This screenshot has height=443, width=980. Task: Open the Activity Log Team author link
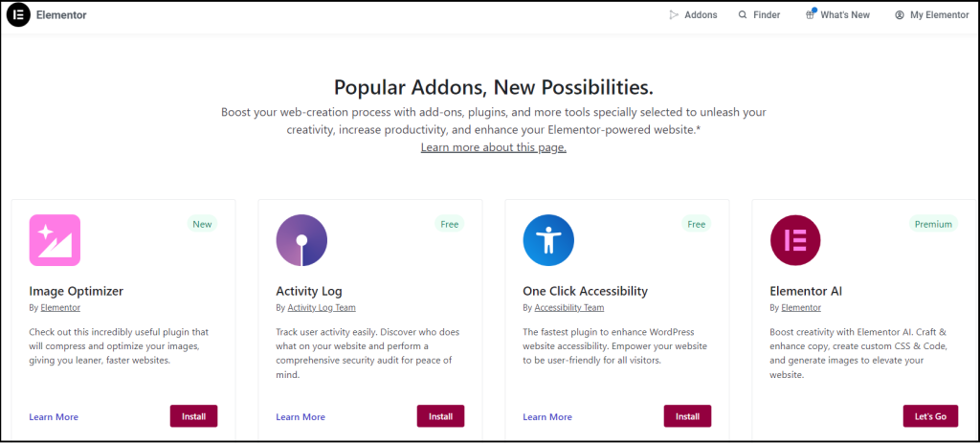coord(323,308)
